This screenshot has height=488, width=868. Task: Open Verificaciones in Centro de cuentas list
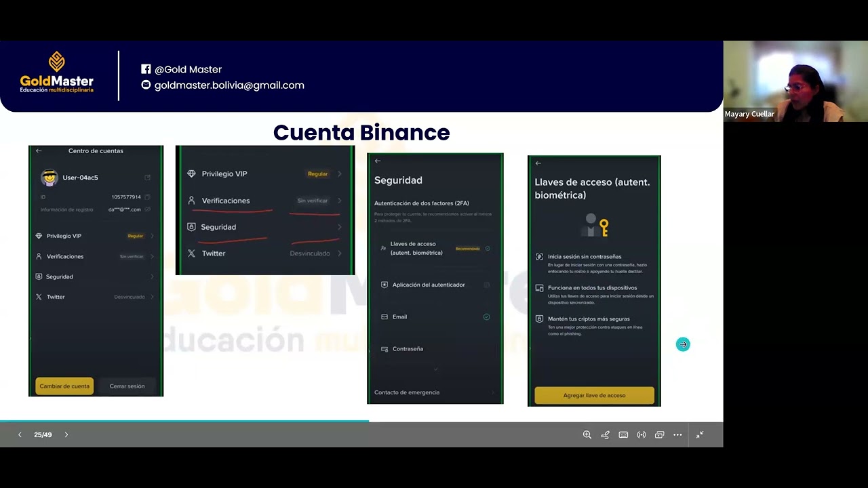(x=96, y=256)
